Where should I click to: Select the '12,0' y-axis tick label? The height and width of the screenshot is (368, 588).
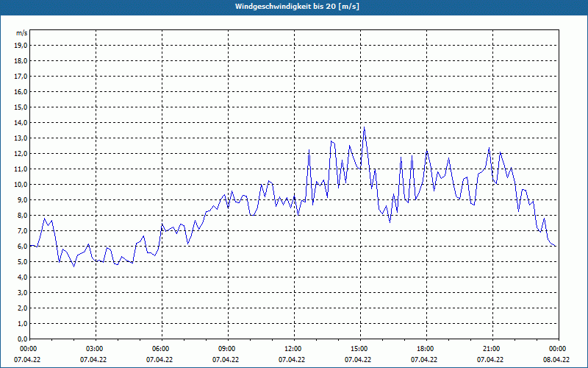pyautogui.click(x=21, y=154)
